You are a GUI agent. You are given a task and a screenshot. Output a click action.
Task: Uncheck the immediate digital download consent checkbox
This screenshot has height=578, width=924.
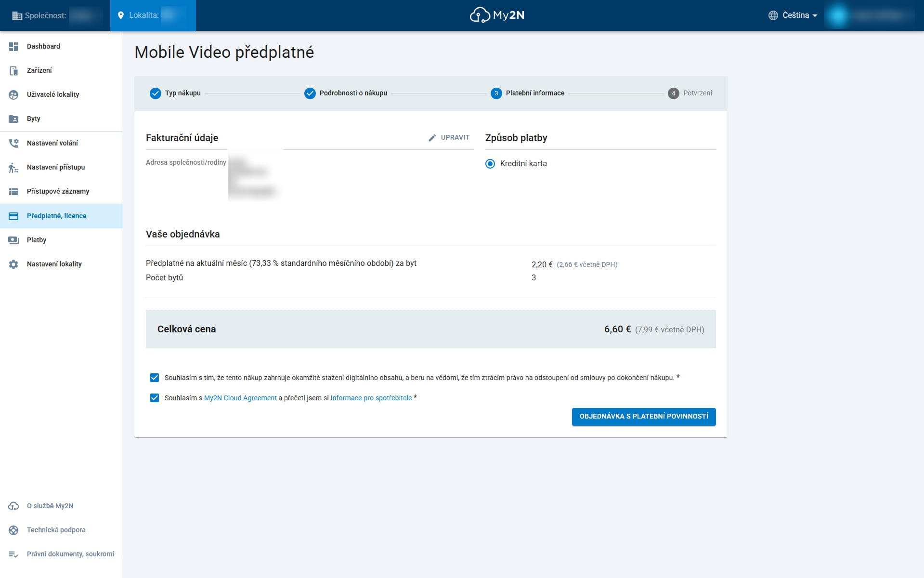[x=155, y=378]
